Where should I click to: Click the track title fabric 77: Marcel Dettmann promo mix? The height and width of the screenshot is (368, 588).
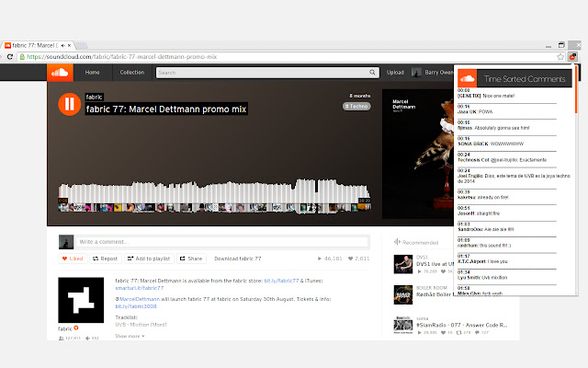tap(166, 109)
